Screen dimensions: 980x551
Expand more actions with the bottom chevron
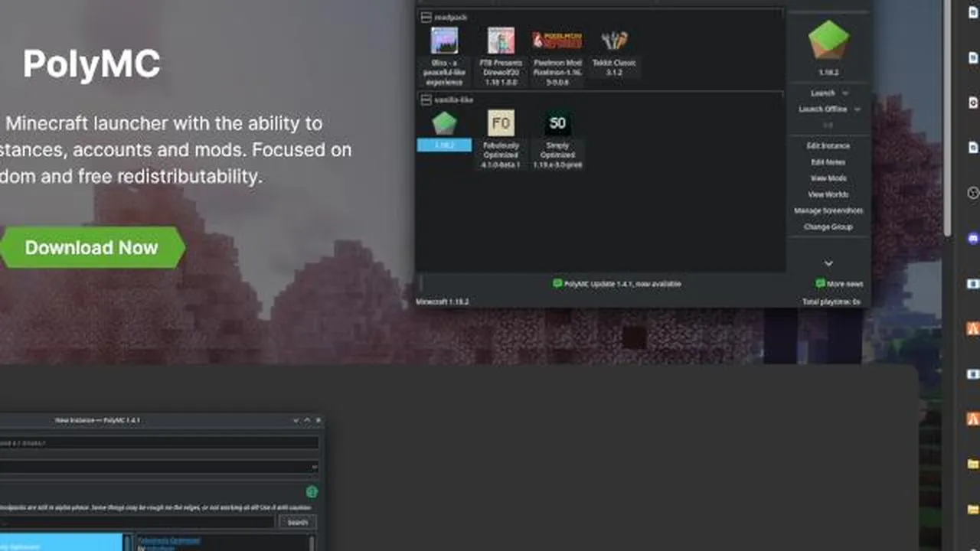coord(828,263)
